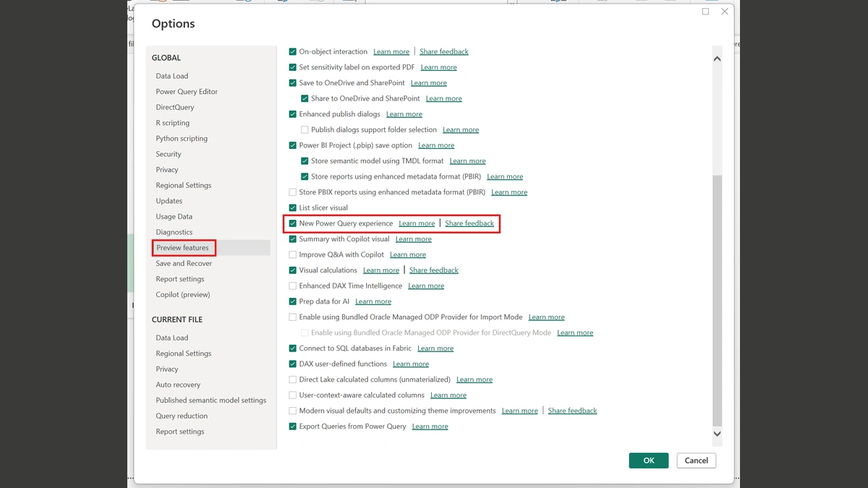Toggle Set sensitivity label on exported PDF
Image resolution: width=868 pixels, height=488 pixels.
pos(293,67)
